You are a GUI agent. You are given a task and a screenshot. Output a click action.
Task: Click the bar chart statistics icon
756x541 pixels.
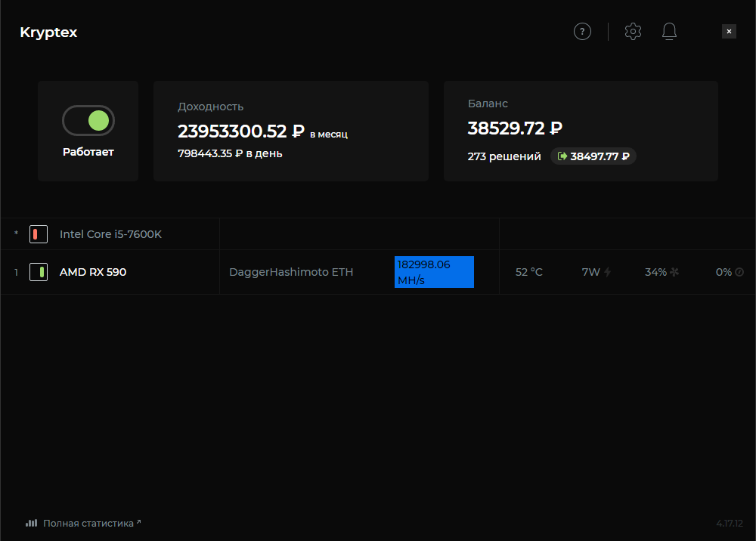[31, 523]
